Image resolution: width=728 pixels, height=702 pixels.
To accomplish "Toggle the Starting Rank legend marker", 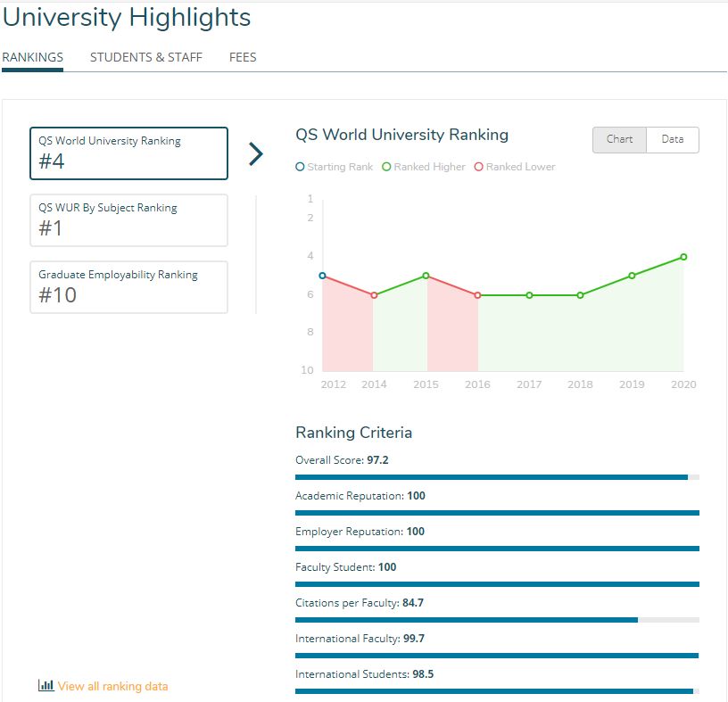I will tap(300, 167).
